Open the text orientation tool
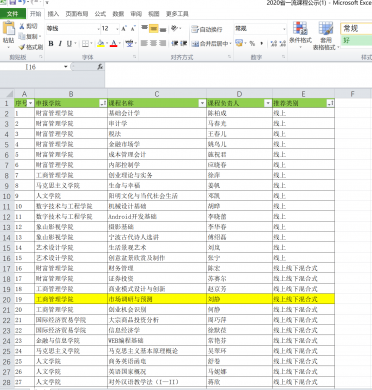Image resolution: width=372 pixels, height=390 pixels. point(174,29)
